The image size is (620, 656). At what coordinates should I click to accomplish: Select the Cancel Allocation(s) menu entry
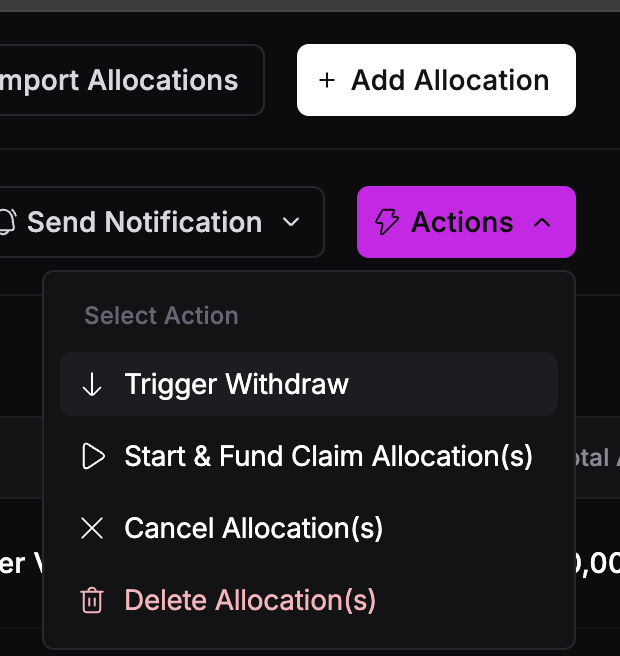coord(253,528)
